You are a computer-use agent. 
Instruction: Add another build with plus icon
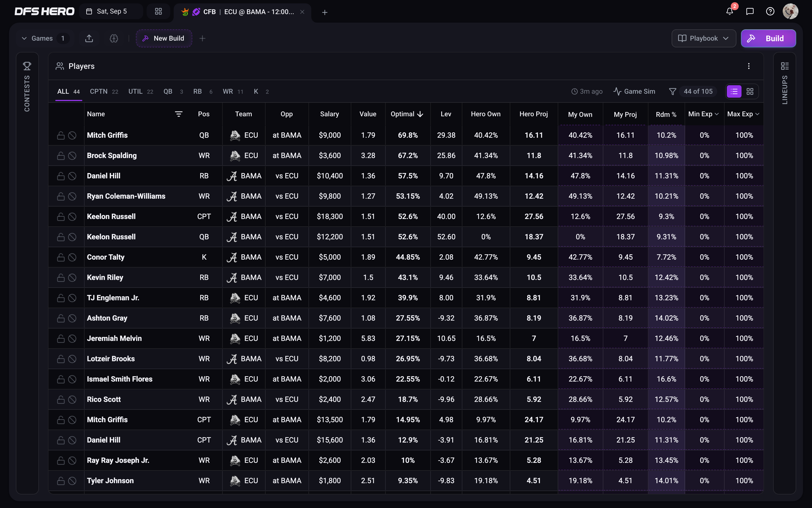(x=202, y=38)
